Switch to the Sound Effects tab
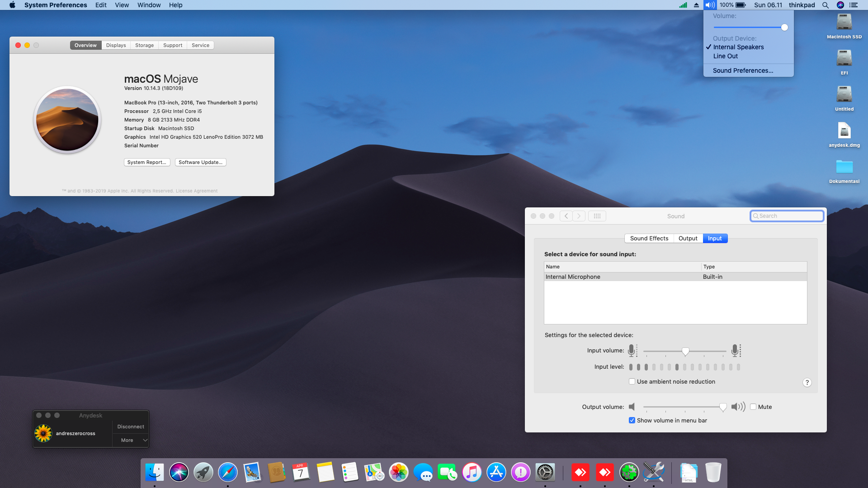This screenshot has height=488, width=868. [x=649, y=238]
